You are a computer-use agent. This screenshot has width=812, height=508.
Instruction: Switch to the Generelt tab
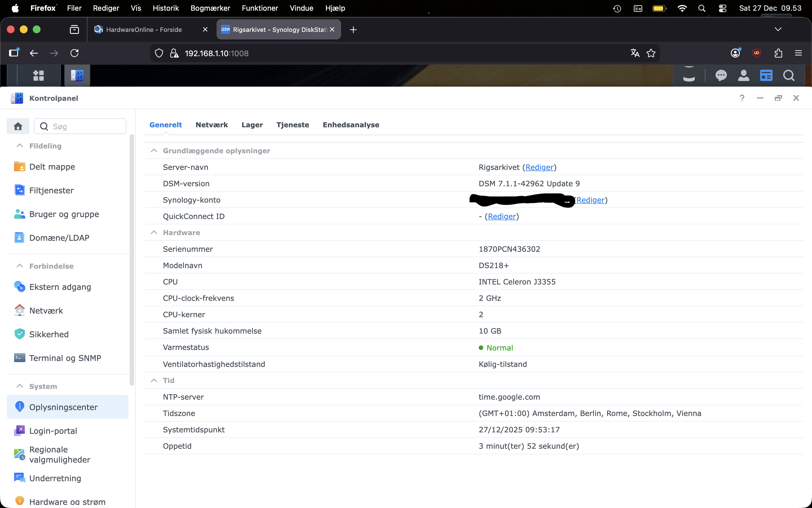pyautogui.click(x=166, y=125)
